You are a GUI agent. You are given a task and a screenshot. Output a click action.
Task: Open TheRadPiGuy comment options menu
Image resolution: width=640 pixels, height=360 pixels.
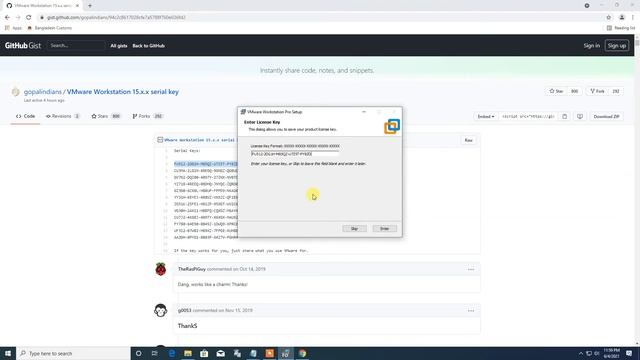click(471, 269)
